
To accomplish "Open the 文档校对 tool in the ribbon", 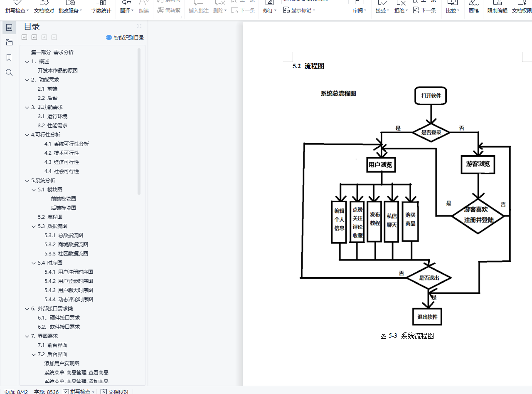I will pyautogui.click(x=44, y=7).
